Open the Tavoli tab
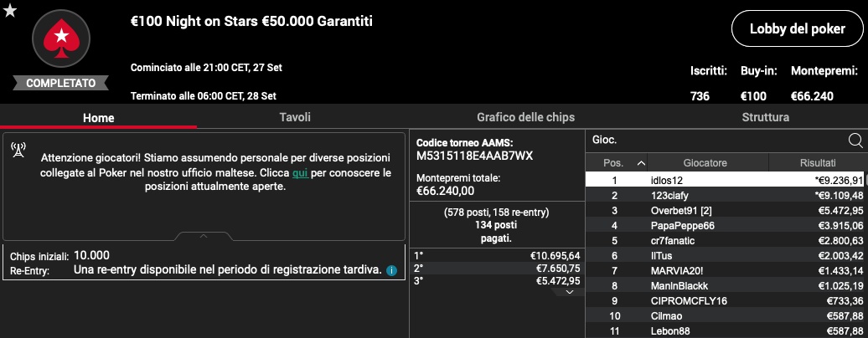Viewport: 868px width, 338px height. pyautogui.click(x=295, y=117)
